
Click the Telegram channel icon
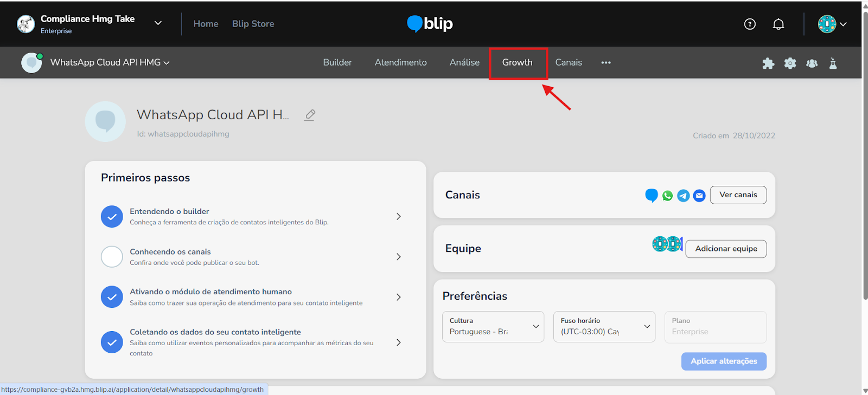tap(684, 196)
